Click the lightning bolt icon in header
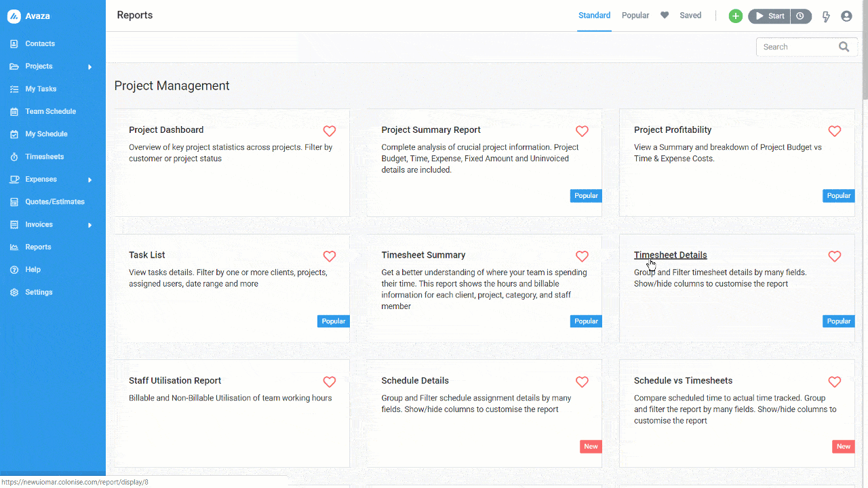Screen dimensions: 868x488 pos(826,16)
